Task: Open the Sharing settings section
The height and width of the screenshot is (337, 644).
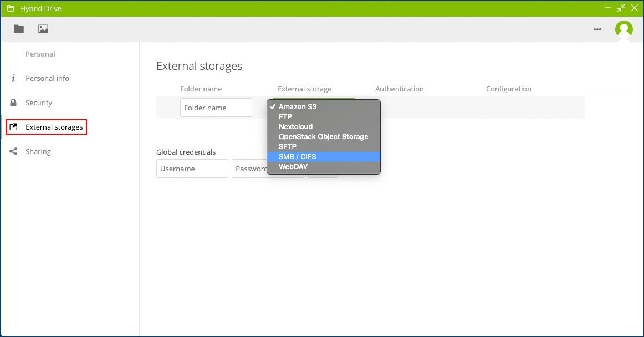Action: 38,151
